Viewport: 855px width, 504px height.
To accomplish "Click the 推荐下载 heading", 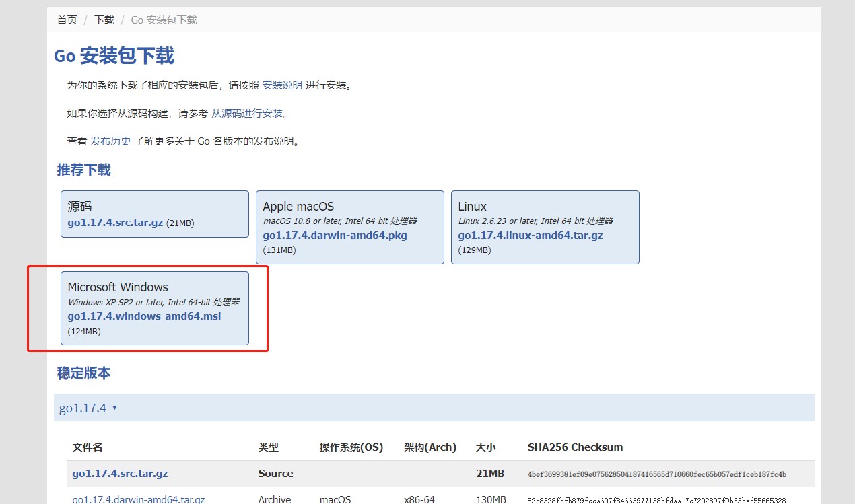I will [83, 170].
